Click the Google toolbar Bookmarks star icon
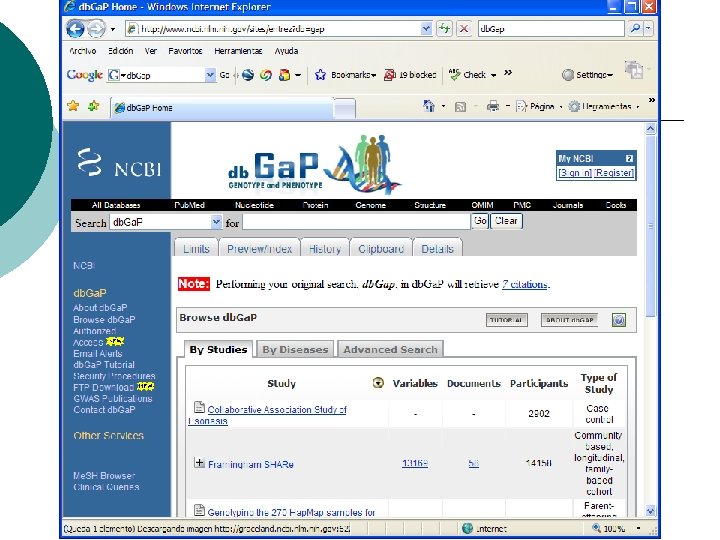Image resolution: width=720 pixels, height=540 pixels. [321, 74]
